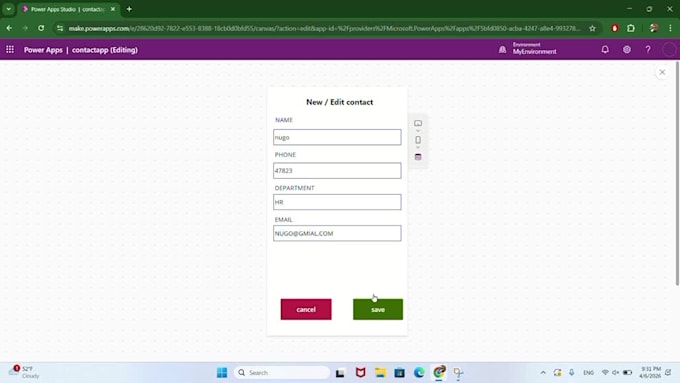Image resolution: width=680 pixels, height=383 pixels.
Task: Open the tab search dropdown arrow
Action: 8,9
